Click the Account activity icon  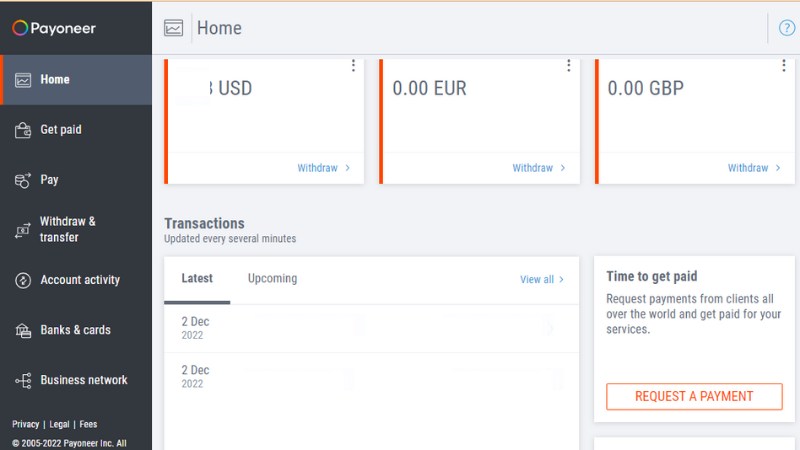[22, 280]
